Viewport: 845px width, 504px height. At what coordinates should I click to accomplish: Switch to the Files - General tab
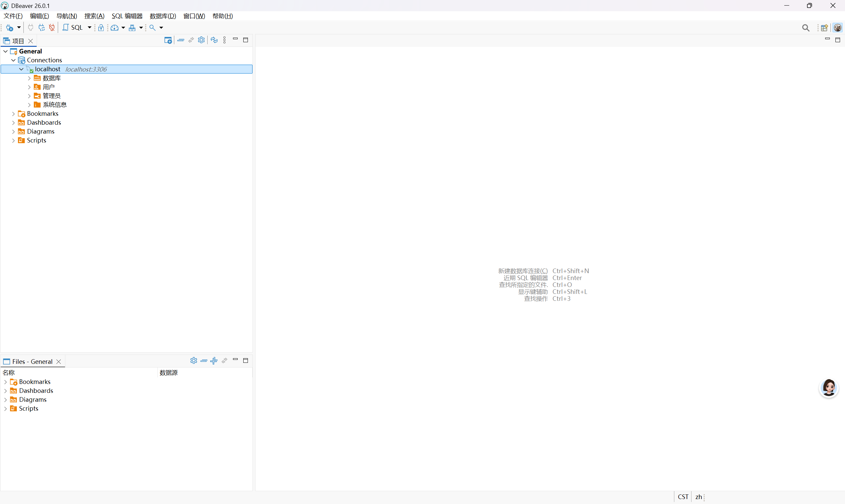click(32, 362)
